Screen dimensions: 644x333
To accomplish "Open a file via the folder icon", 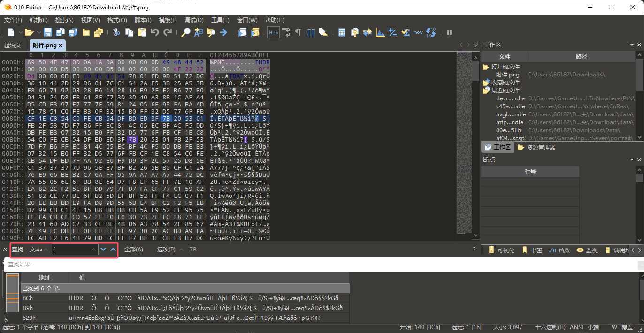I will [x=29, y=32].
